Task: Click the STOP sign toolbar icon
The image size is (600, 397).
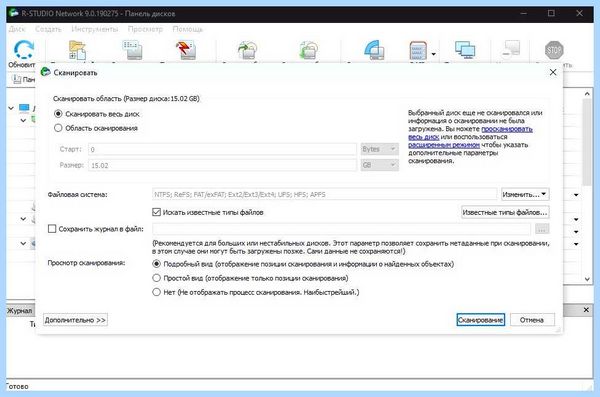Action: click(554, 50)
